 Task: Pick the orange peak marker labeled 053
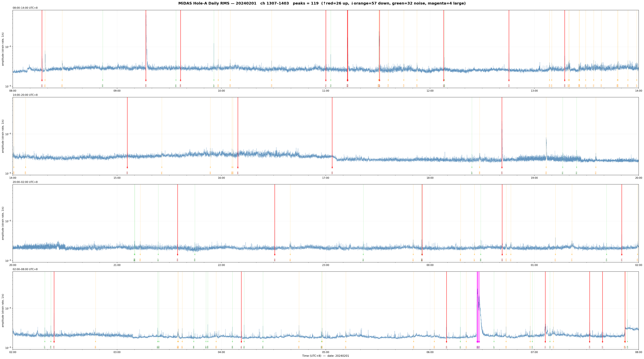coord(596,167)
